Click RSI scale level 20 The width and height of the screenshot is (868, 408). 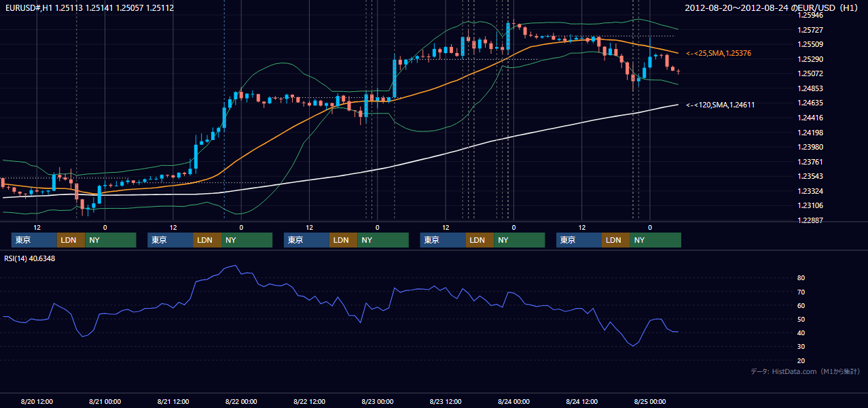click(801, 360)
